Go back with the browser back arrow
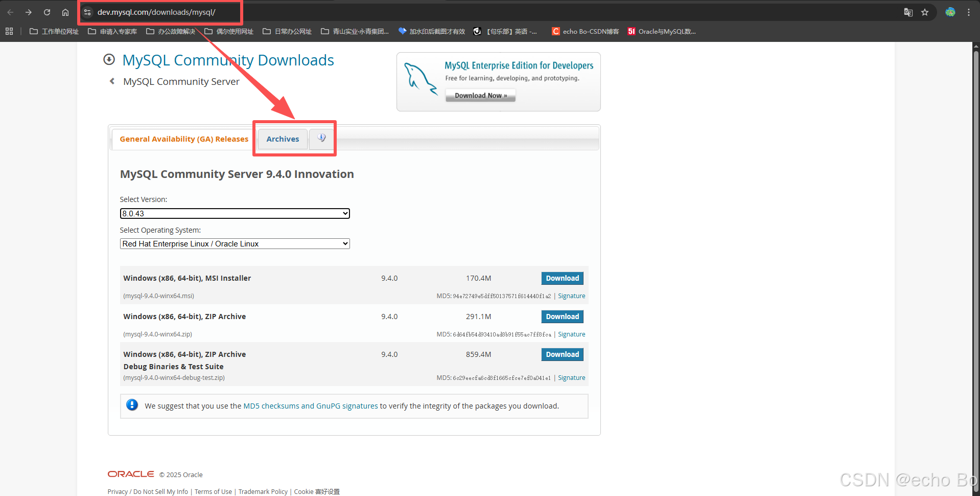This screenshot has width=980, height=496. point(10,12)
